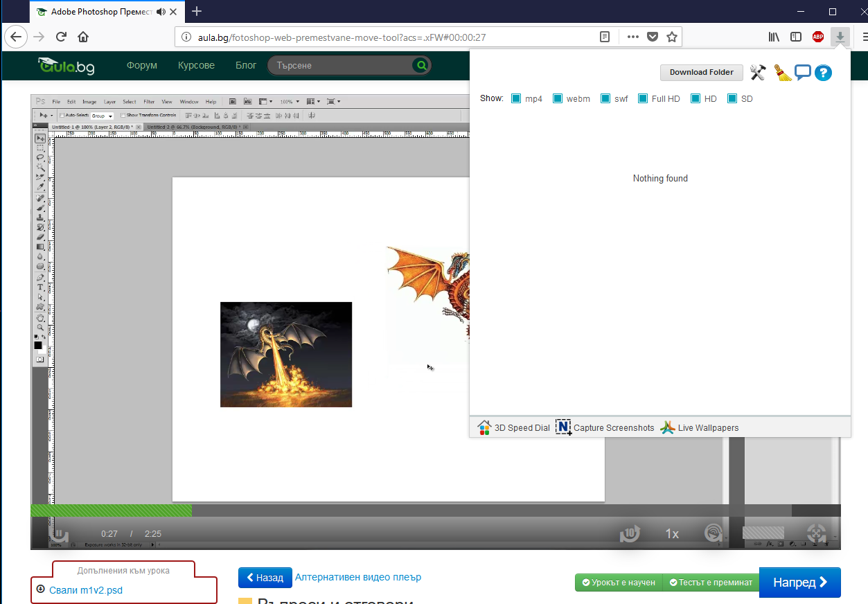Click Тестът е преминат button
Image resolution: width=868 pixels, height=604 pixels.
711,583
